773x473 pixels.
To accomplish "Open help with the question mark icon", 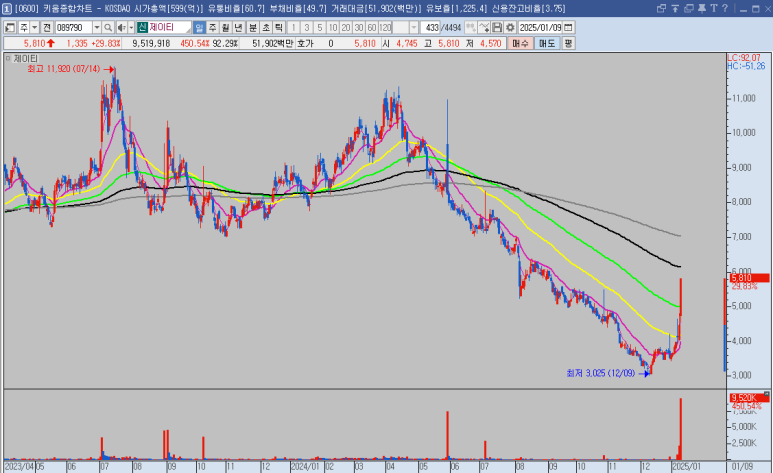I will pos(725,8).
